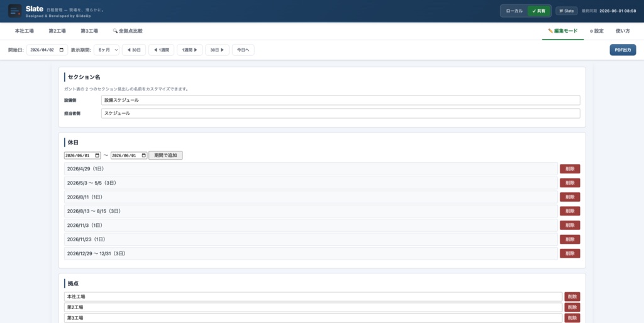Open the 使い方 help tab
Image resolution: width=644 pixels, height=323 pixels.
pos(623,31)
